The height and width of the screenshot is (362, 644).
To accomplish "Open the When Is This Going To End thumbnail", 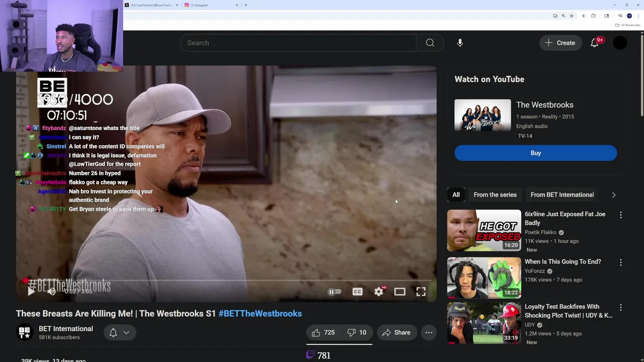I will point(484,278).
